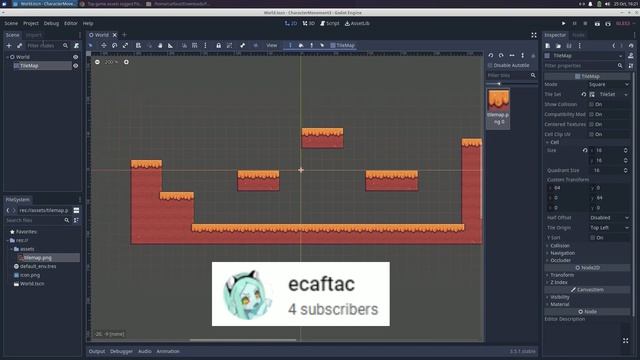This screenshot has width=640, height=360.
Task: Select the Scale mode tool in viewport toolbar
Action: (126, 45)
